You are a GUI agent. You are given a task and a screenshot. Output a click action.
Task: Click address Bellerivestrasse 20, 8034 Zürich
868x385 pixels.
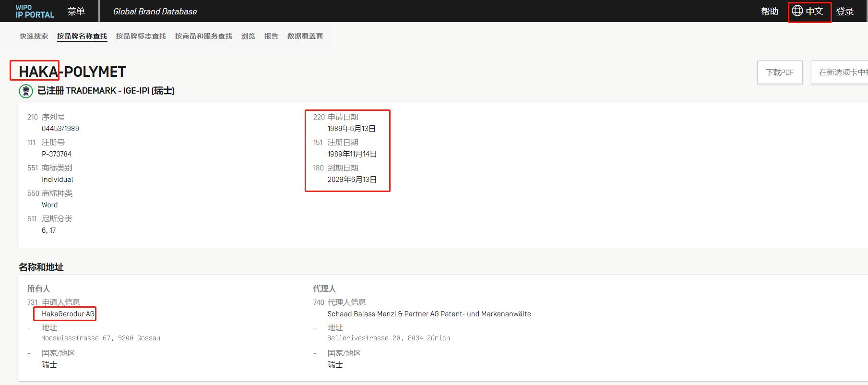(389, 338)
